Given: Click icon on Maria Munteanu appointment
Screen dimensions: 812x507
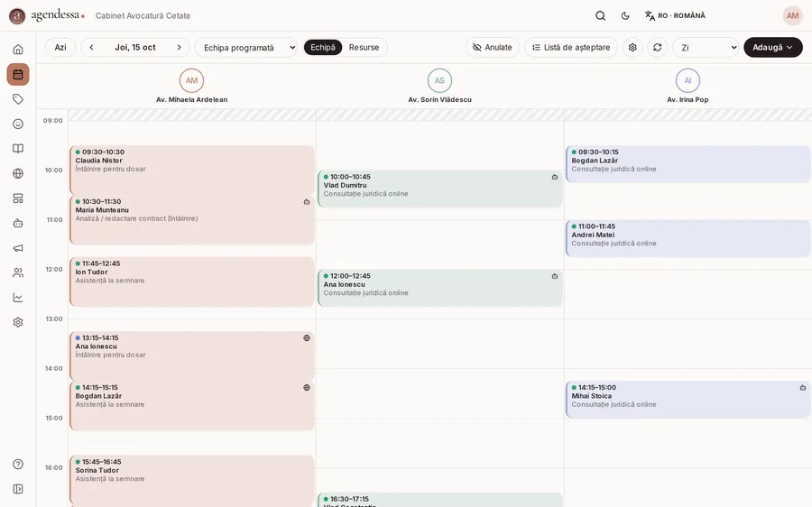Looking at the screenshot, I should click(x=307, y=202).
